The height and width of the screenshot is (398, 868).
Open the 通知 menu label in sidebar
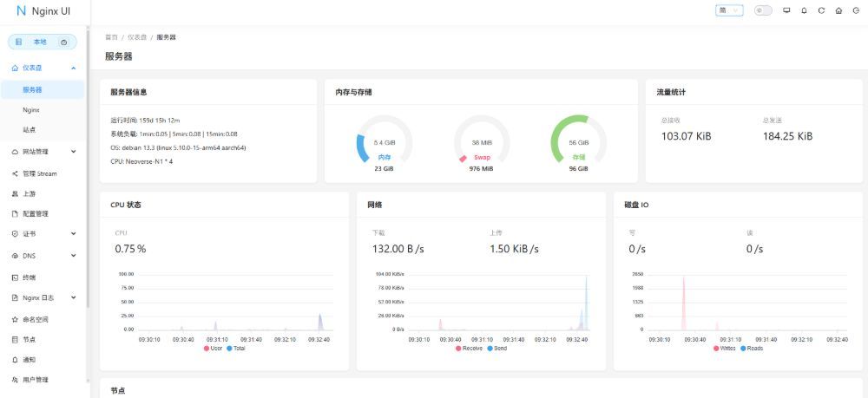click(x=30, y=360)
